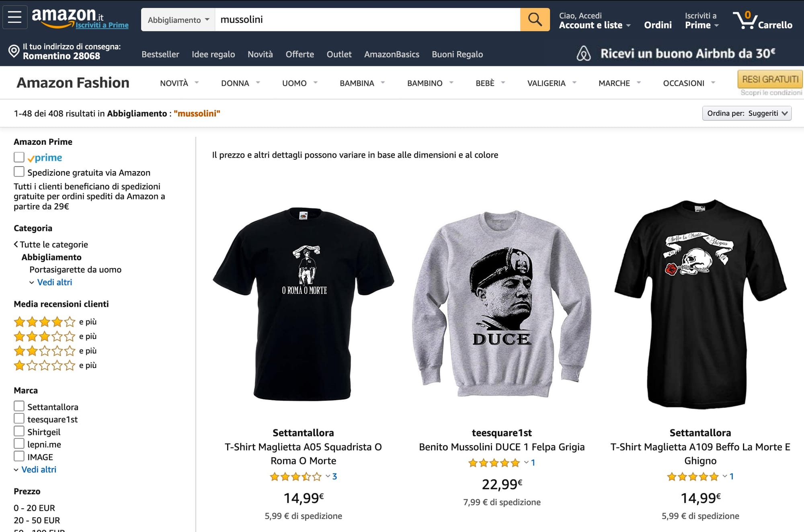Screen dimensions: 804x532
Task: Expand Vedi altri under Marca
Action: [x=39, y=470]
